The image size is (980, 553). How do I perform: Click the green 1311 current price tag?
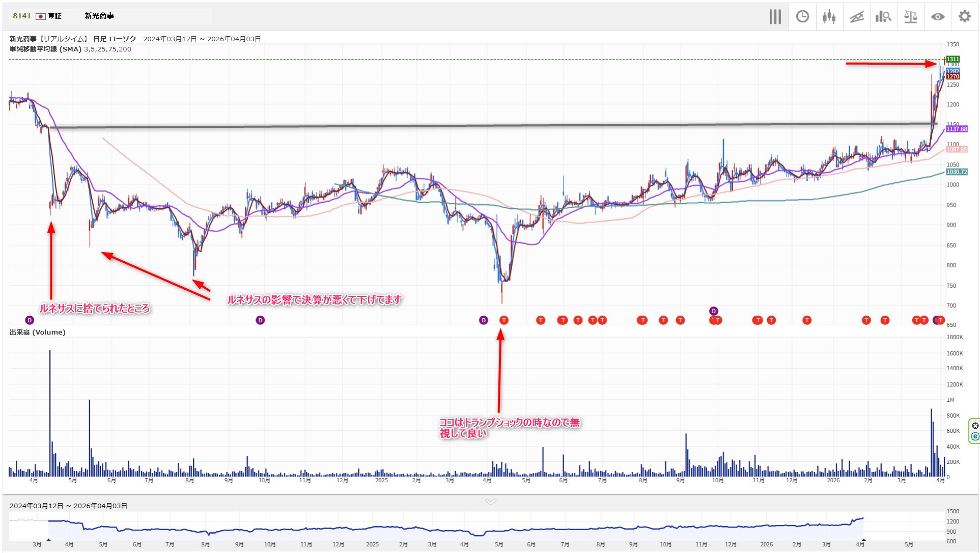click(952, 59)
